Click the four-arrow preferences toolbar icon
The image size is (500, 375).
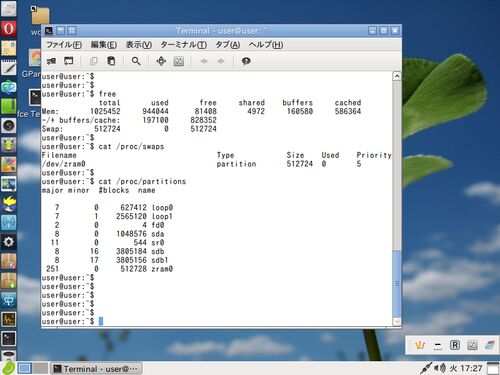[161, 61]
